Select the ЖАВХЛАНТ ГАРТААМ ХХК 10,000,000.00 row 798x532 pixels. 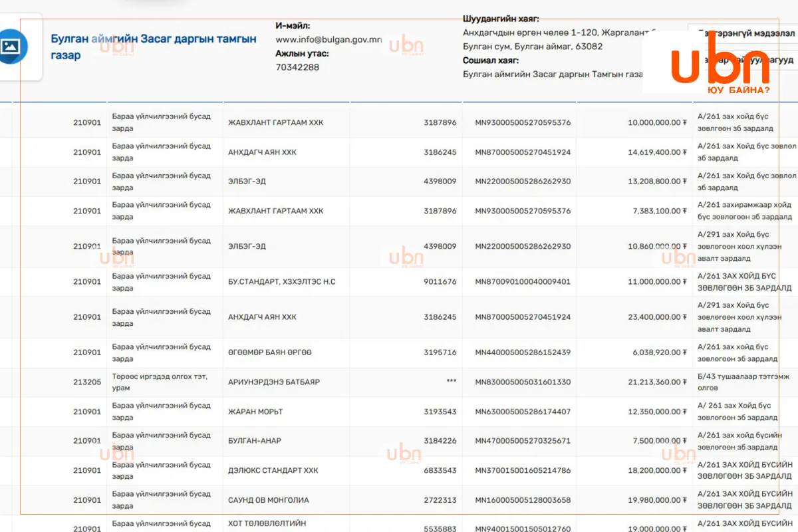[x=399, y=122]
